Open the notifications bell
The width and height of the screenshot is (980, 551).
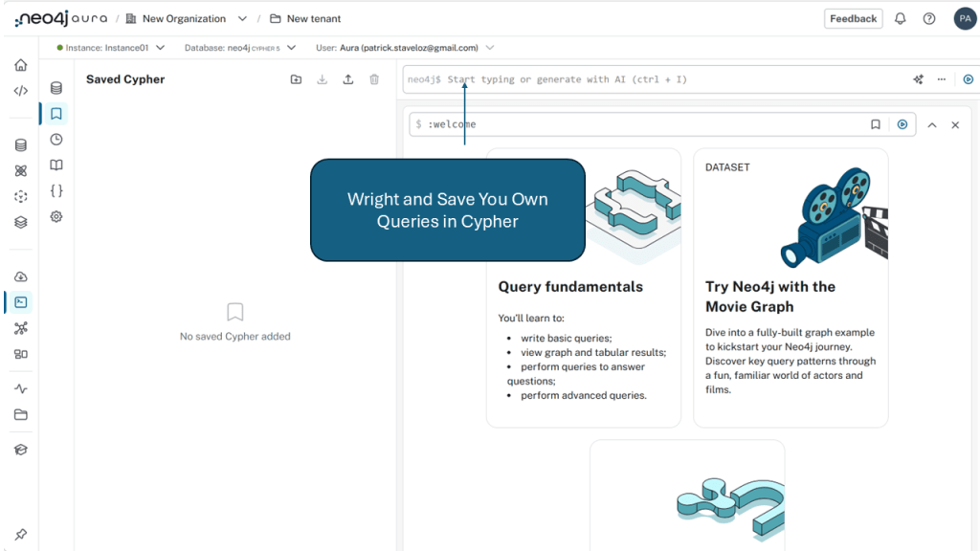coord(900,19)
